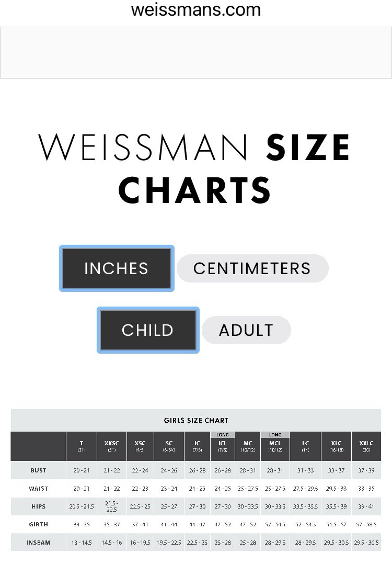This screenshot has height=564, width=392.
Task: Click the ICL long size header
Action: 223,446
